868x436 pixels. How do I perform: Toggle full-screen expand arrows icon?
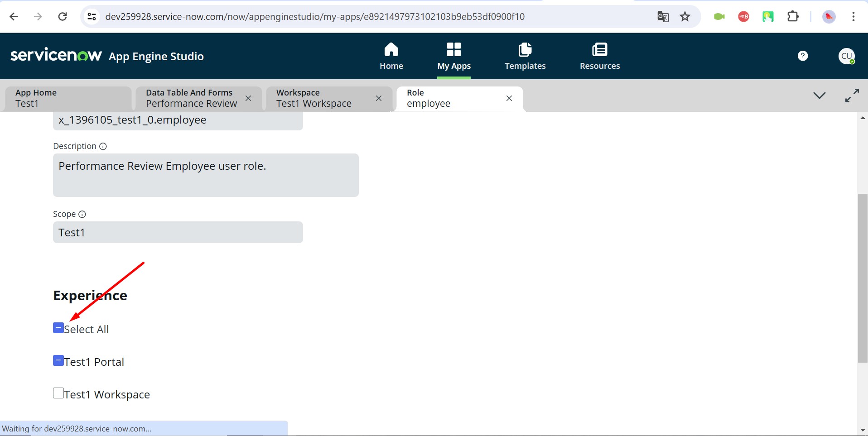852,96
